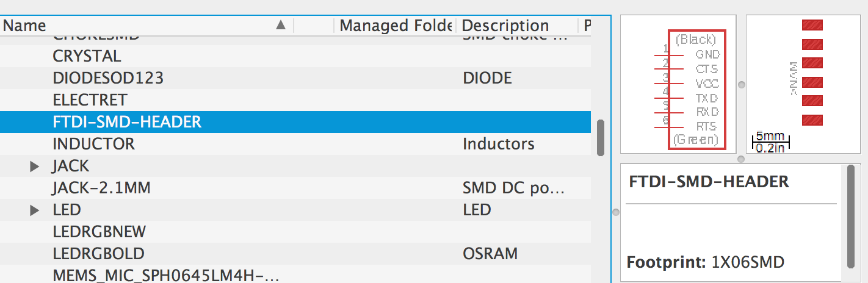The image size is (868, 283).
Task: Expand the LED tree item
Action: click(x=35, y=210)
